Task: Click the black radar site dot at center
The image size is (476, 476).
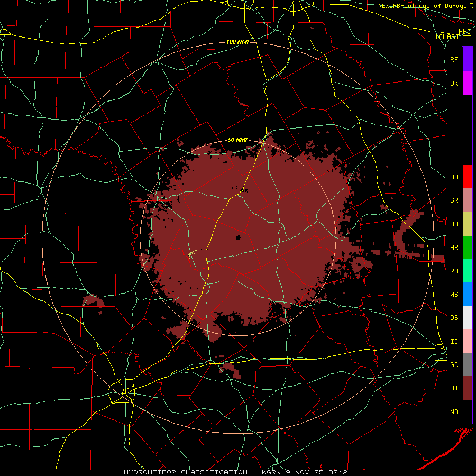Action: pyautogui.click(x=239, y=237)
